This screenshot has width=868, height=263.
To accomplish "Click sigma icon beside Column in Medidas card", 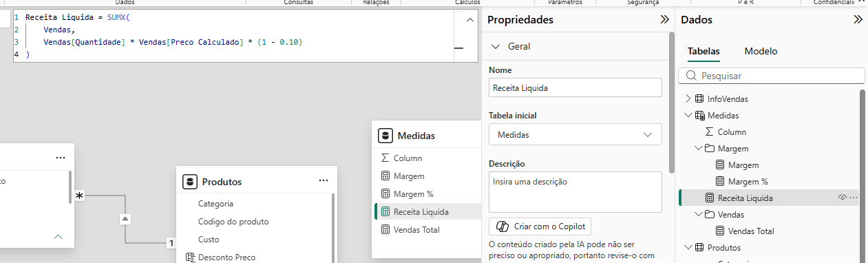I will [x=385, y=158].
